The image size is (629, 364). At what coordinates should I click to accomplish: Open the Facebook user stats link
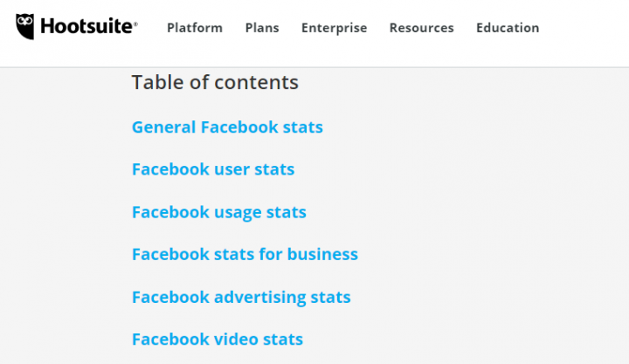tap(213, 169)
